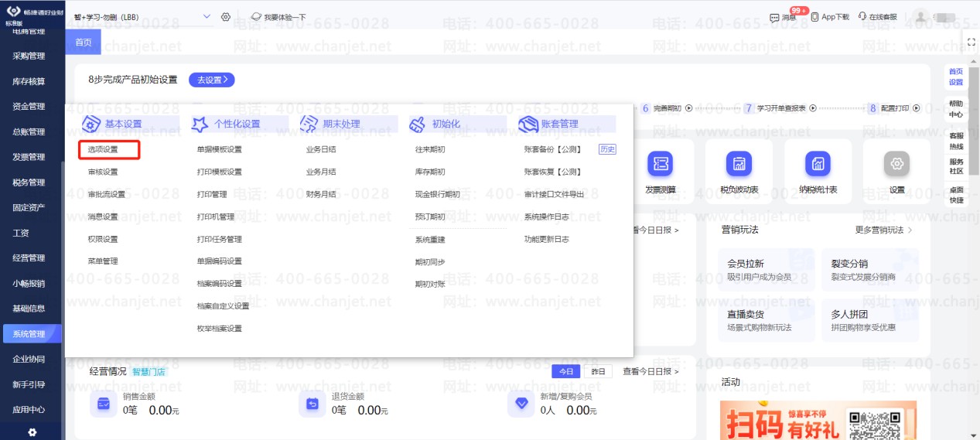The width and height of the screenshot is (980, 440).
Task: Click 服务社区 on the right rail
Action: [956, 166]
